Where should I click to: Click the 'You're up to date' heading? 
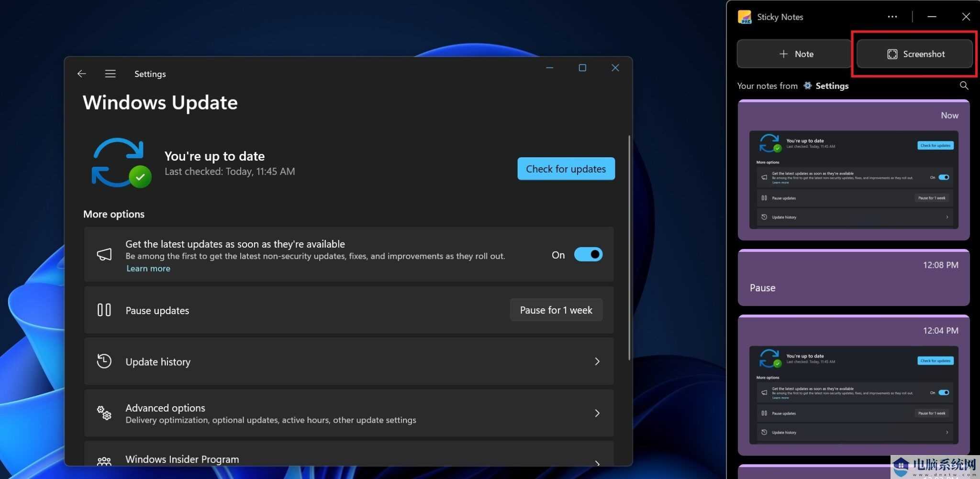[x=214, y=156]
